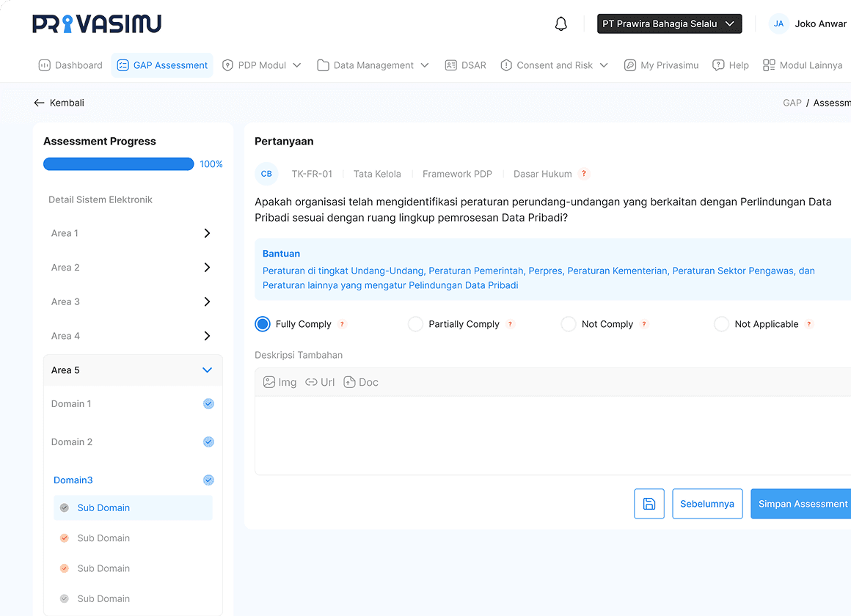Click the Sebelumnya button

coord(707,504)
